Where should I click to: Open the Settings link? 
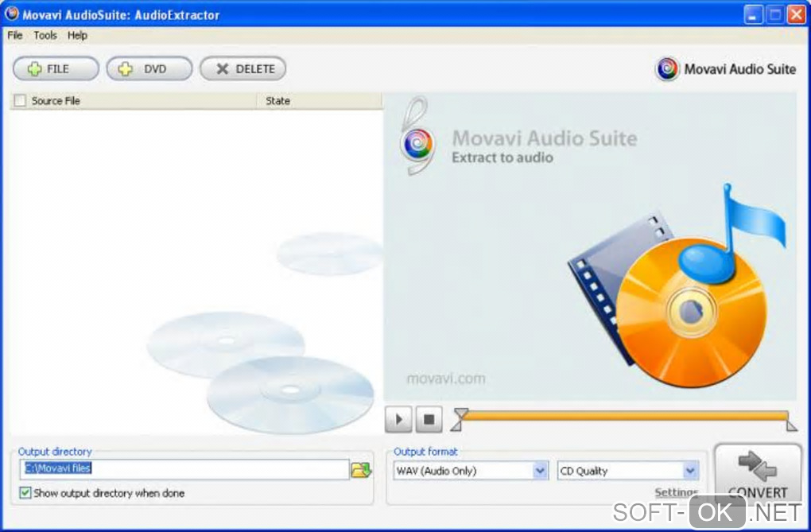point(676,491)
